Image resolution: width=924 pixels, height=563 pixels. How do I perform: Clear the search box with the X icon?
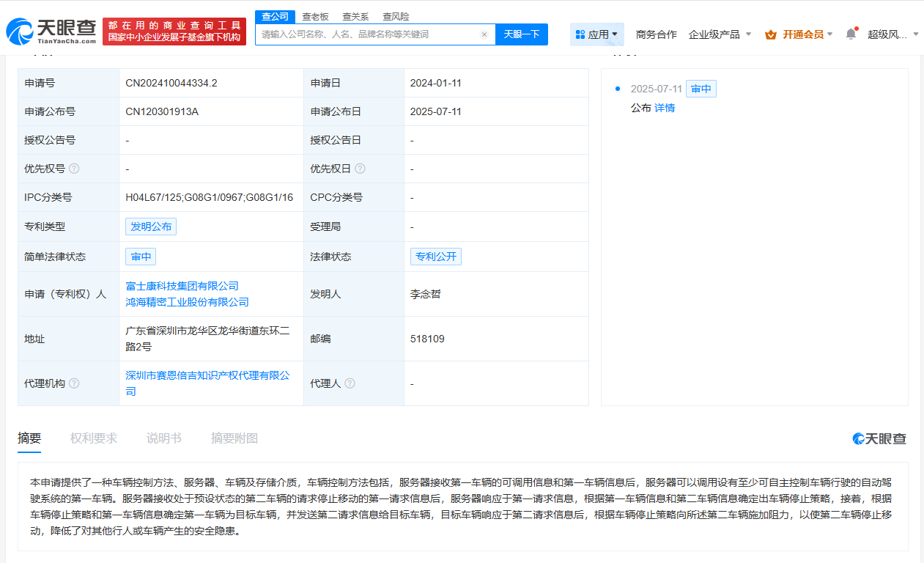tap(484, 34)
